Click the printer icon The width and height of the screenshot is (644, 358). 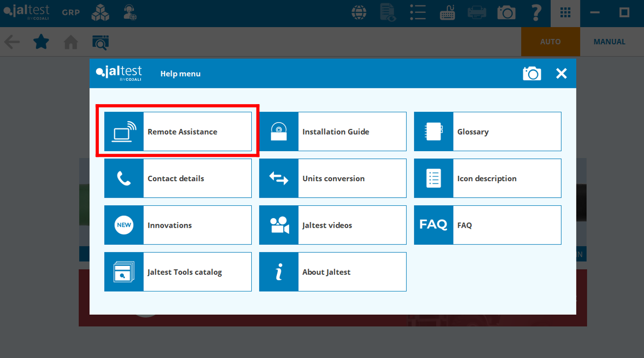(477, 12)
